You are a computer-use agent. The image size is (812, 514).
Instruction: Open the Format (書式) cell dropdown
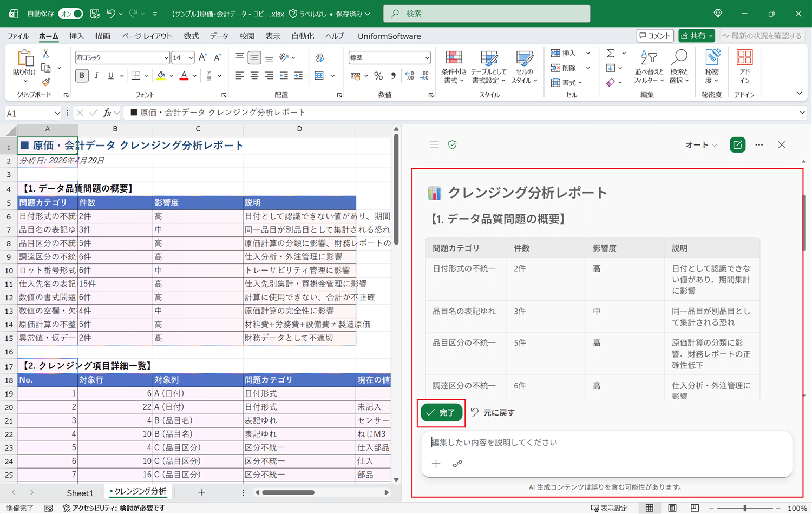coord(567,82)
